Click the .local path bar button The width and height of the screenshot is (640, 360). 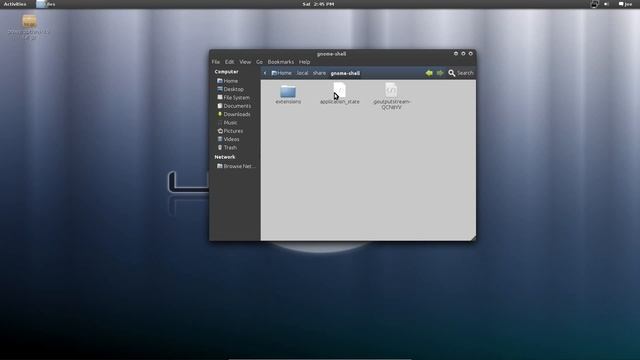pyautogui.click(x=302, y=73)
